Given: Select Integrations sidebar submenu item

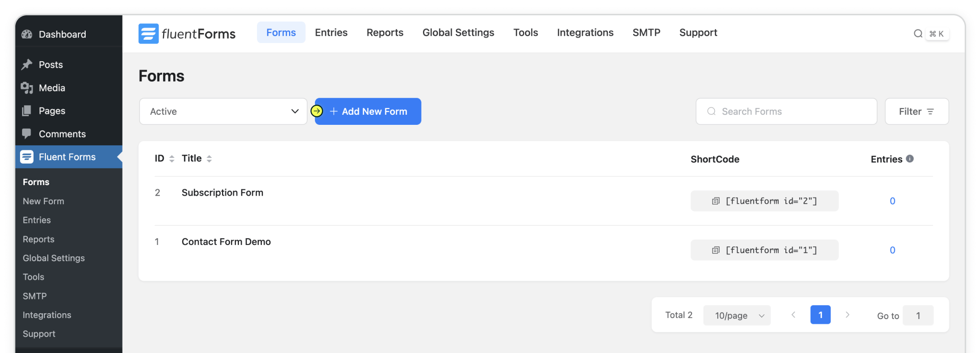Looking at the screenshot, I should click(x=47, y=315).
